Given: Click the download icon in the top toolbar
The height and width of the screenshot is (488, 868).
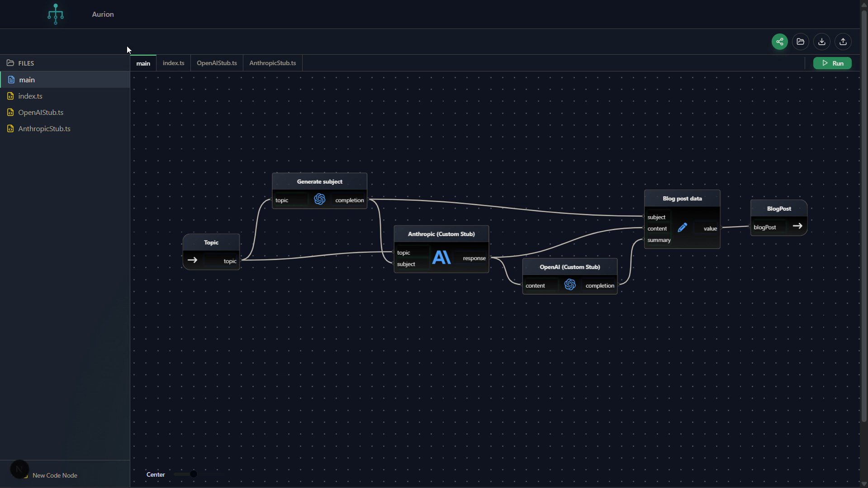Looking at the screenshot, I should click(821, 41).
